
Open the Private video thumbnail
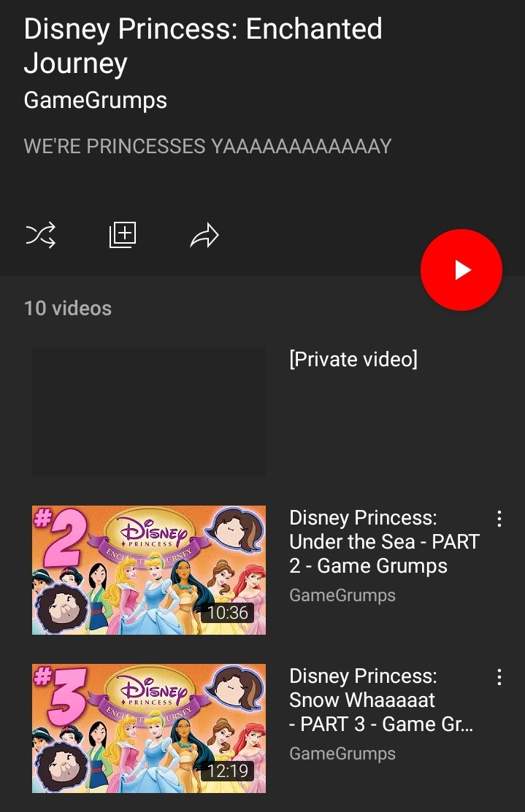click(x=149, y=411)
